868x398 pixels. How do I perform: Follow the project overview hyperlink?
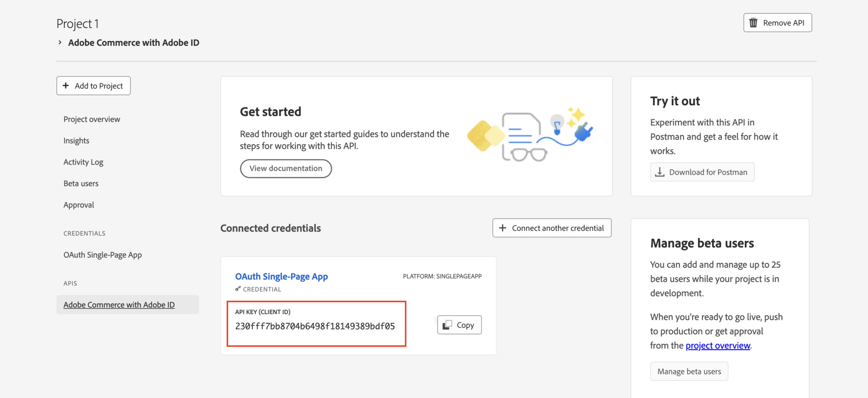tap(718, 345)
